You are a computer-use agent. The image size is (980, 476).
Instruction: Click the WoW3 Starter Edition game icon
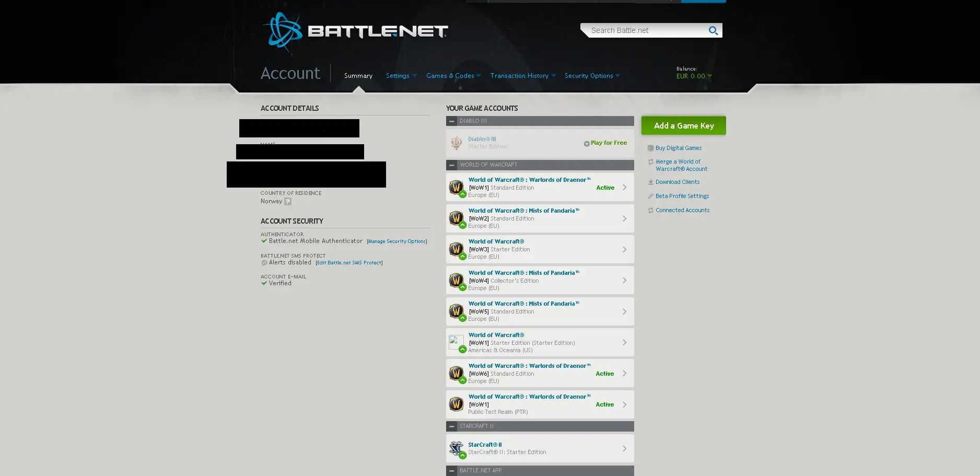456,249
